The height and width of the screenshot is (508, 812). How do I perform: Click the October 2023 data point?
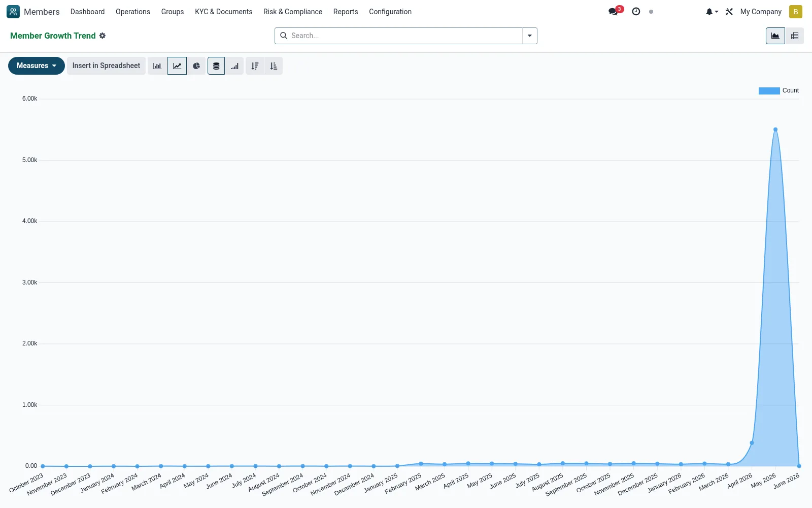click(43, 466)
